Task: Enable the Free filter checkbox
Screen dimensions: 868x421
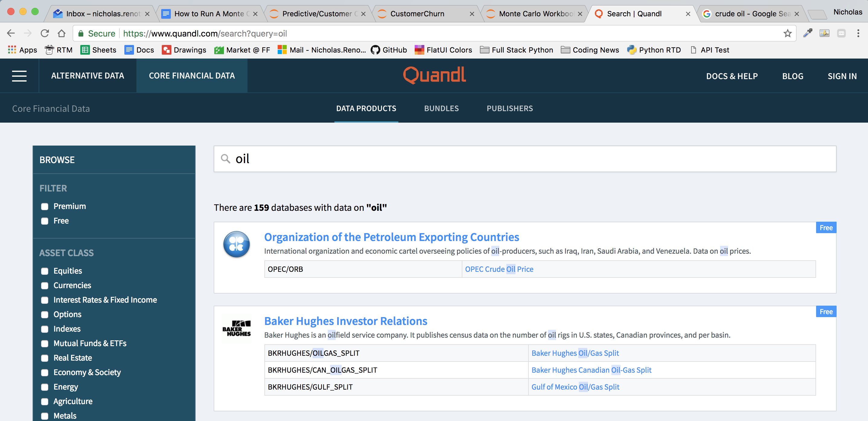Action: click(x=44, y=221)
